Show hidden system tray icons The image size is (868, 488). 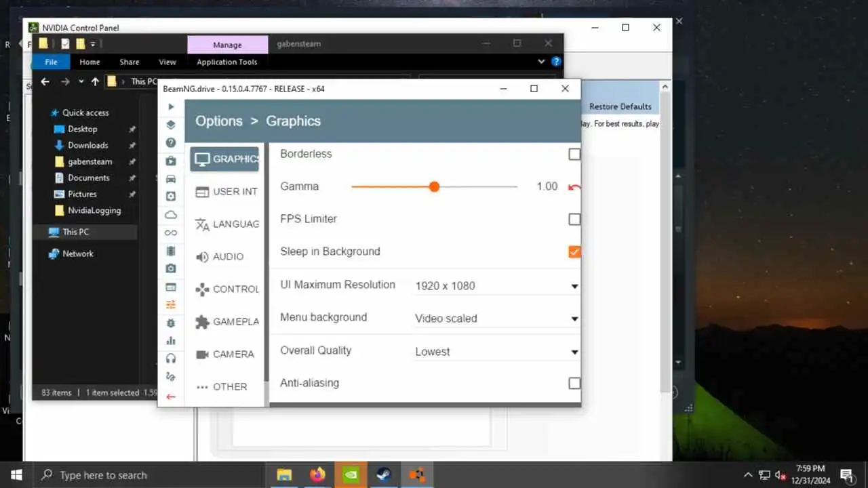pos(748,475)
